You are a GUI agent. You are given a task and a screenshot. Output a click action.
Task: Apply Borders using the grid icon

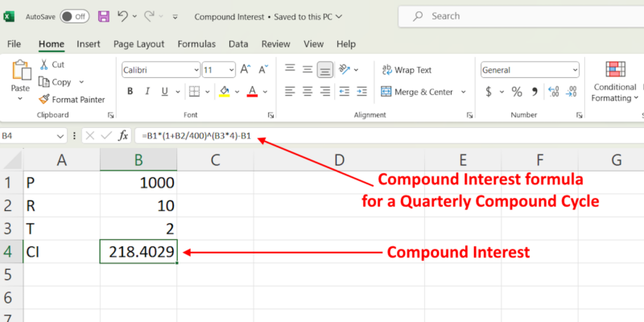coord(194,91)
